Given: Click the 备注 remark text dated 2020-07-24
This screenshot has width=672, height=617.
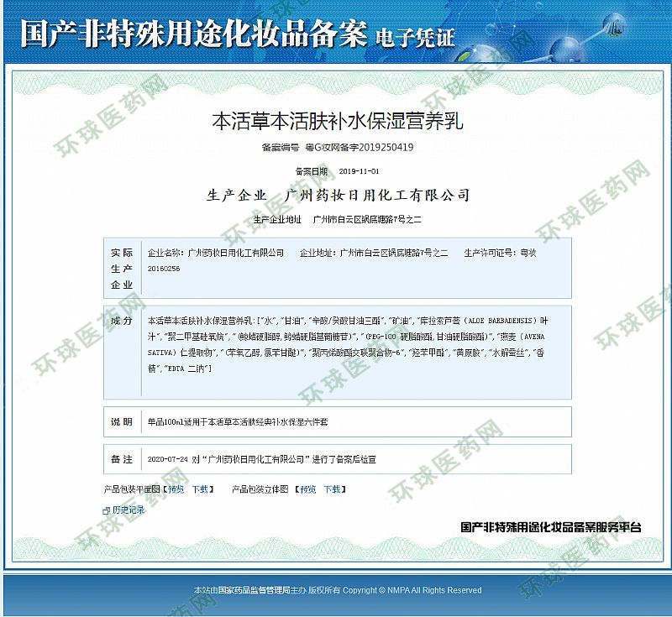Looking at the screenshot, I should (260, 460).
